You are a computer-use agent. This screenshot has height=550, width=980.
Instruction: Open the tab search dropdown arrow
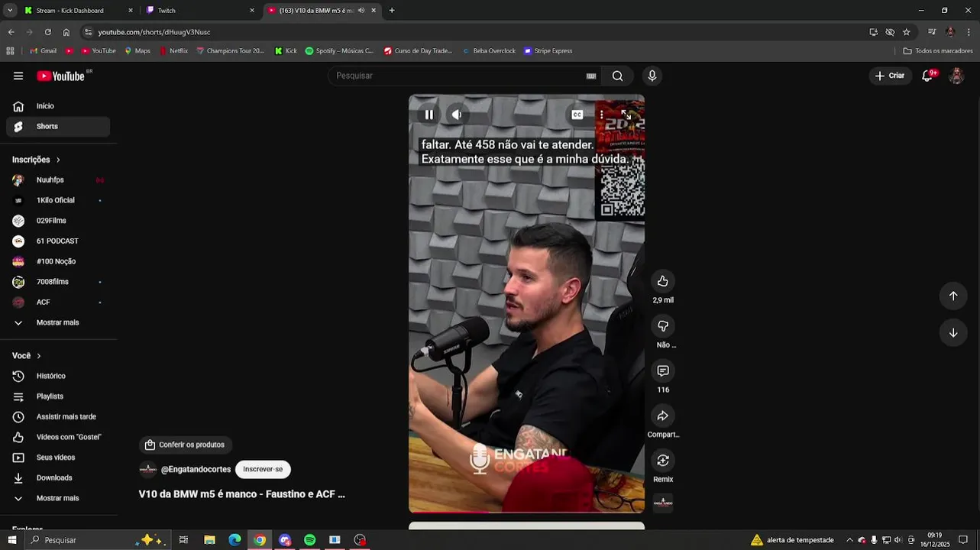(x=10, y=10)
